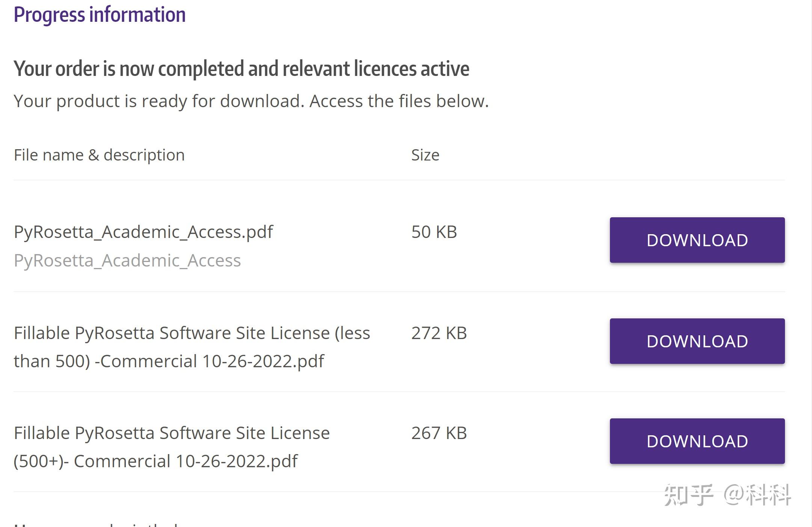Click 'Access the files below' sentence
Screen dimensions: 812x527
[x=399, y=101]
